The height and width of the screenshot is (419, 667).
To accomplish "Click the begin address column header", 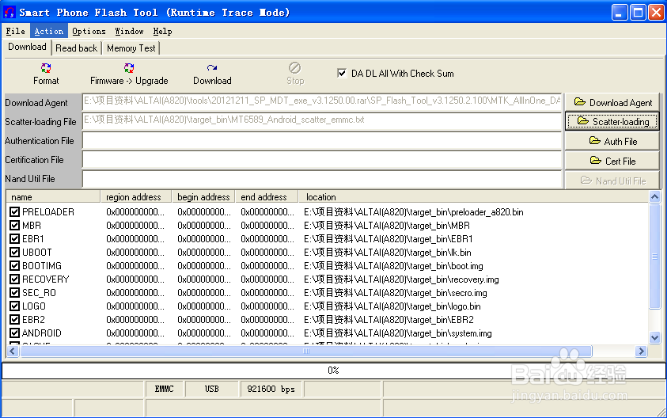I will (203, 197).
